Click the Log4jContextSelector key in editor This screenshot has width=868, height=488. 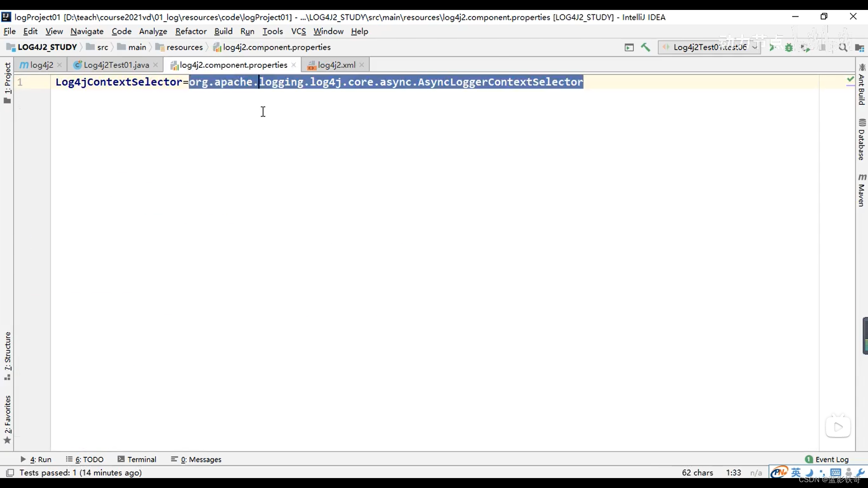[118, 82]
